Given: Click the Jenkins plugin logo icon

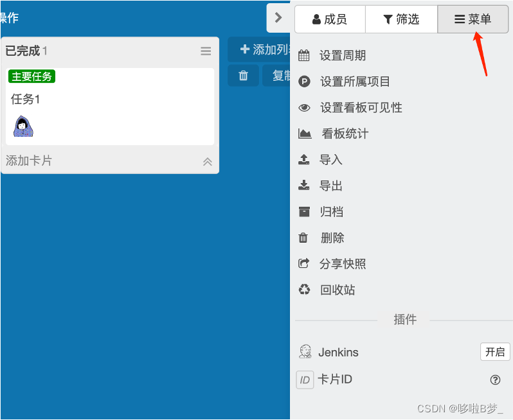Looking at the screenshot, I should 305,352.
